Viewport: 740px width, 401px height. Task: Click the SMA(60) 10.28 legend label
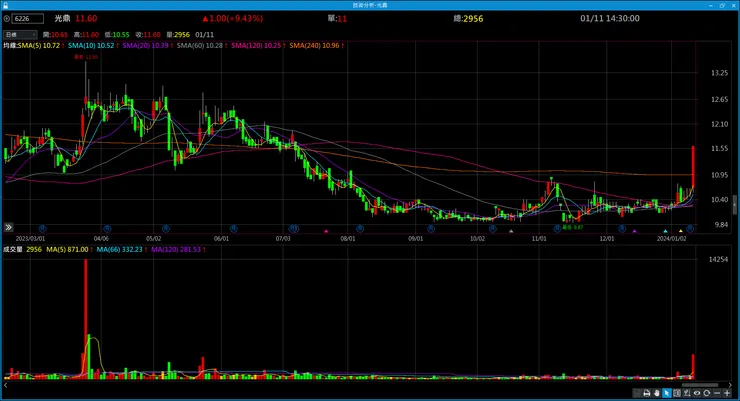[200, 46]
